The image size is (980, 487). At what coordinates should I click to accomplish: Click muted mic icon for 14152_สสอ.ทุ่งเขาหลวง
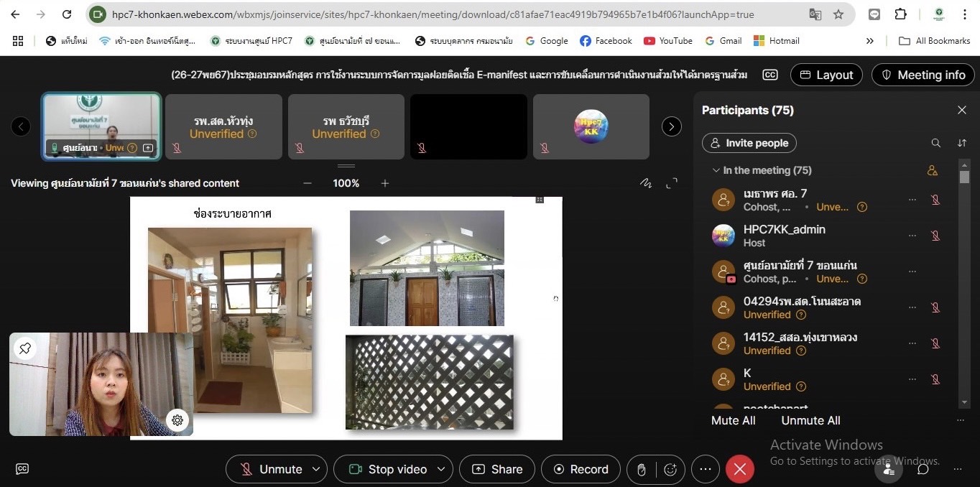tap(935, 343)
